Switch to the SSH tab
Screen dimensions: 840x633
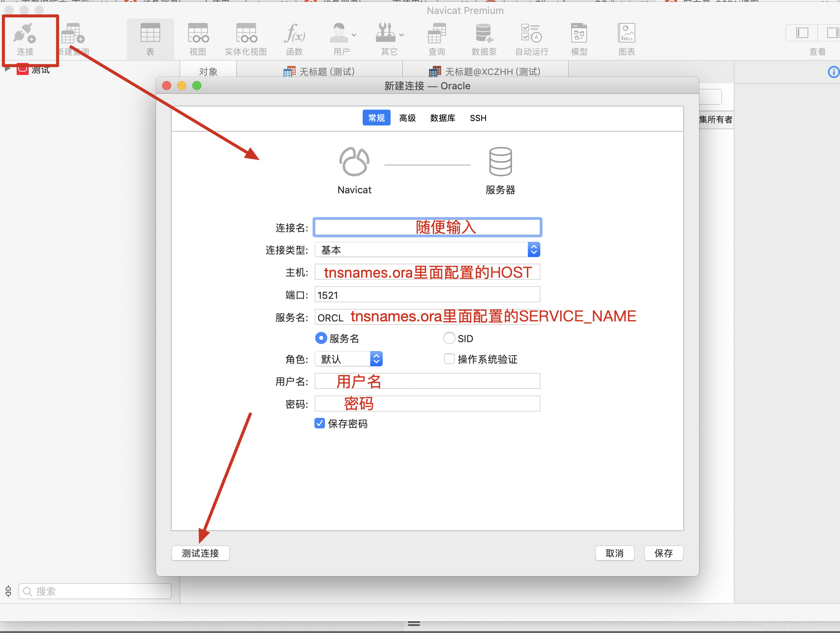tap(478, 118)
